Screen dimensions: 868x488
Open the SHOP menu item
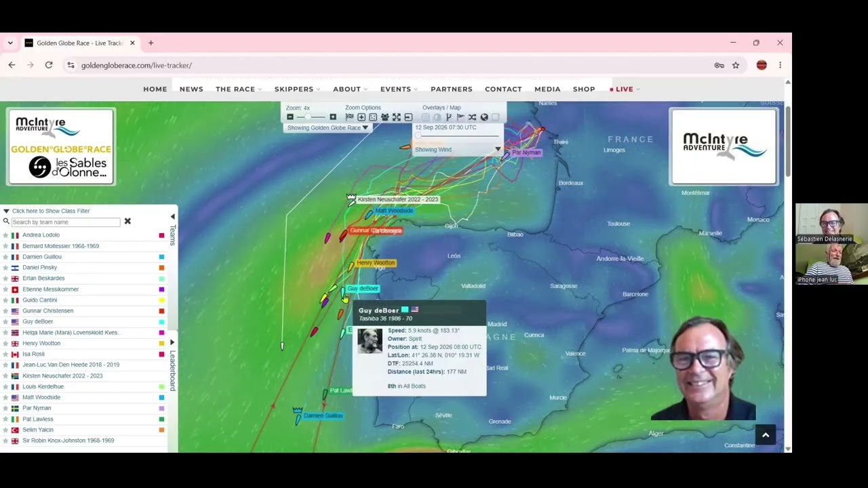click(x=584, y=89)
